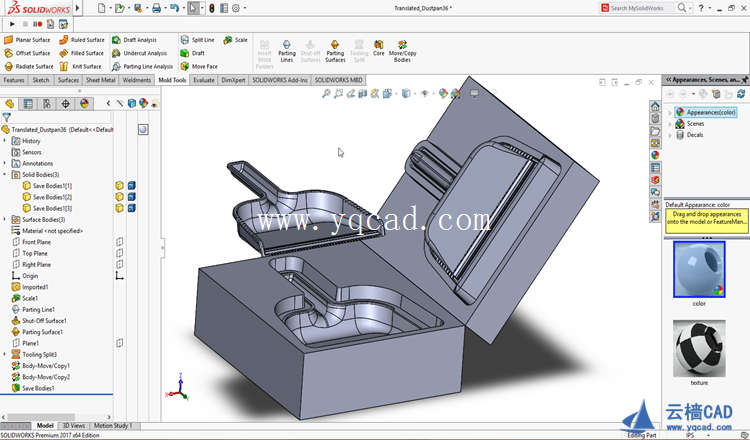
Task: Open the Motion Study 1 tab
Action: pyautogui.click(x=112, y=425)
